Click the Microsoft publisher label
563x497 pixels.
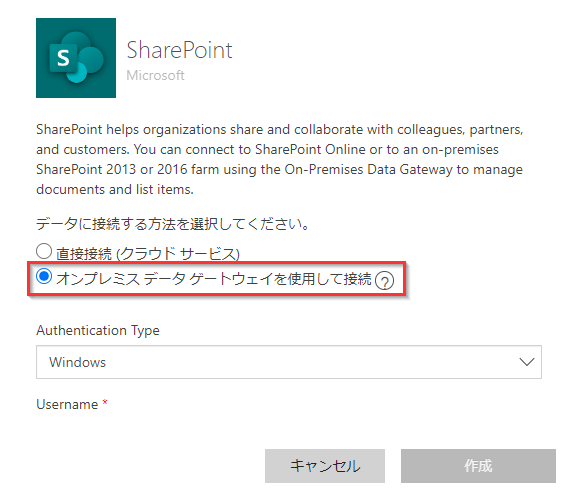tap(155, 75)
